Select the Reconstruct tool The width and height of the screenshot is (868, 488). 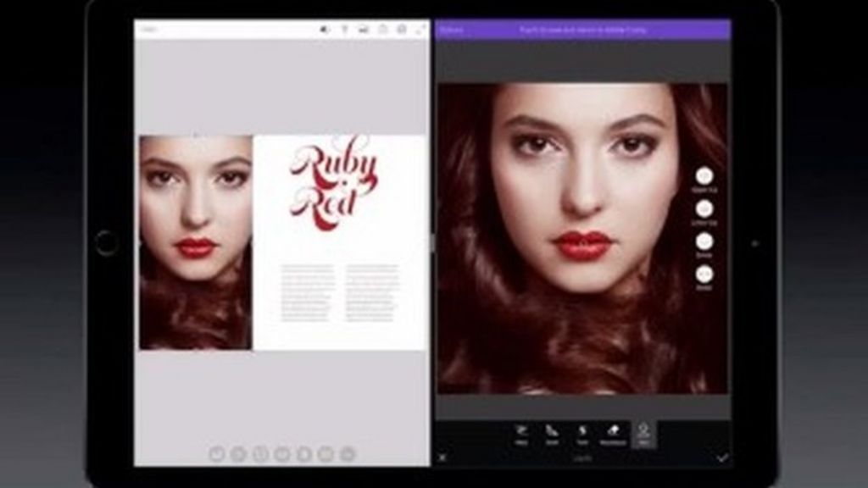(613, 430)
